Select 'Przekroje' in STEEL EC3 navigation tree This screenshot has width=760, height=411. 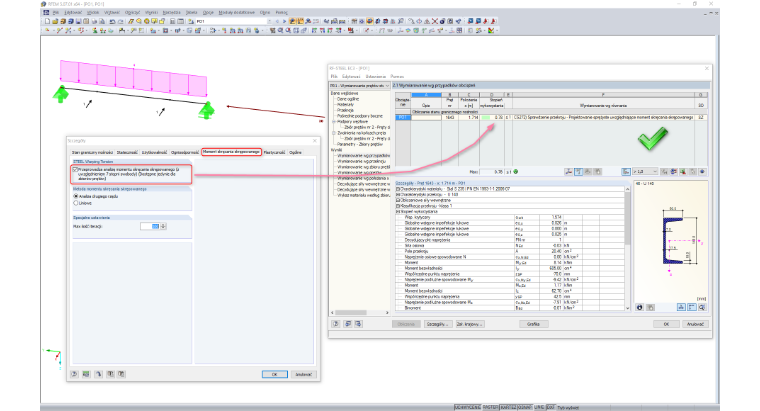(345, 110)
